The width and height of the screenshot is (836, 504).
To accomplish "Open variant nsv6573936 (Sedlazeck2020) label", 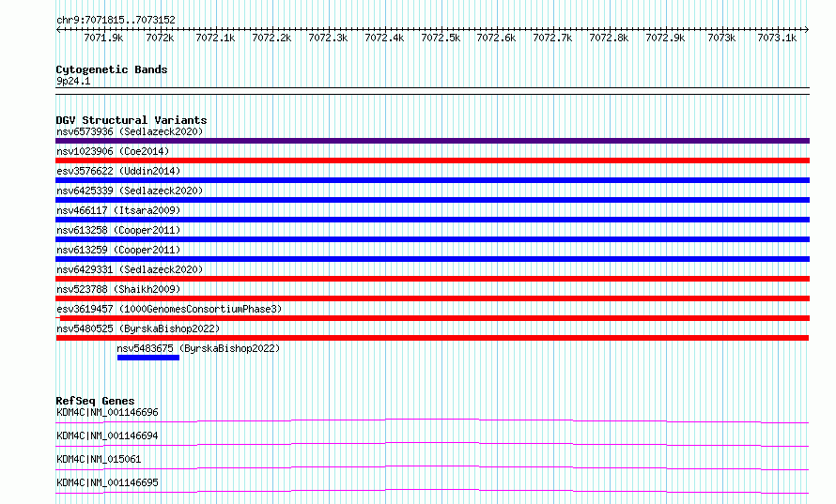I will (130, 131).
